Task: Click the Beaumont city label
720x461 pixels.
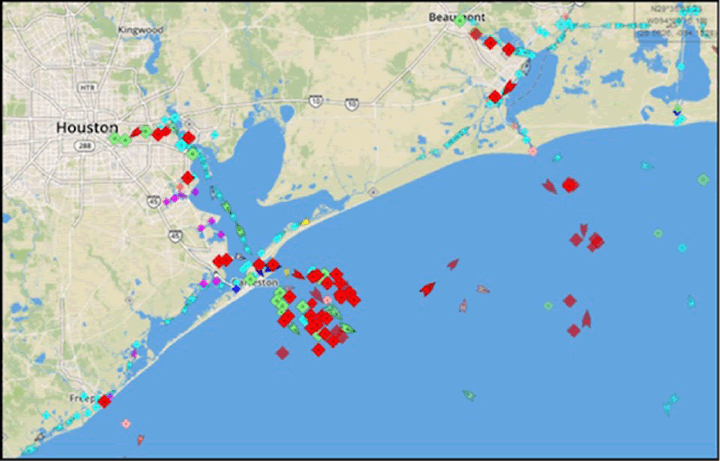Action: click(x=455, y=18)
